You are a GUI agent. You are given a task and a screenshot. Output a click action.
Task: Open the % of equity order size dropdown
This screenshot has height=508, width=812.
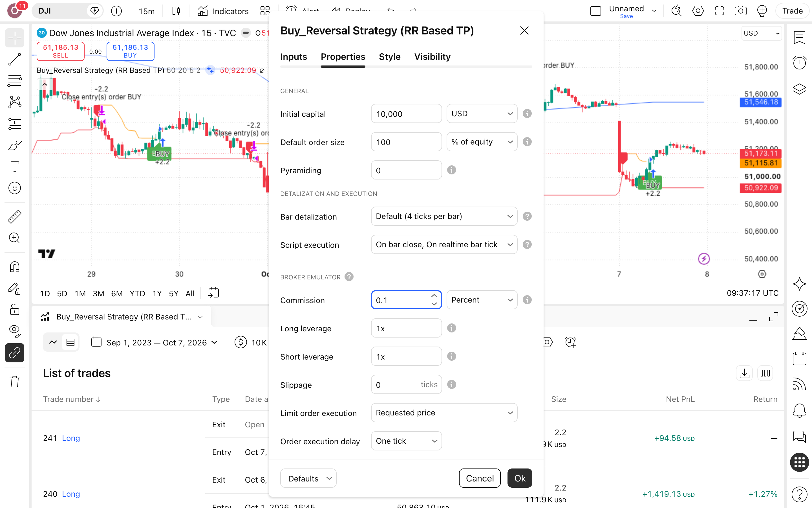tap(482, 142)
